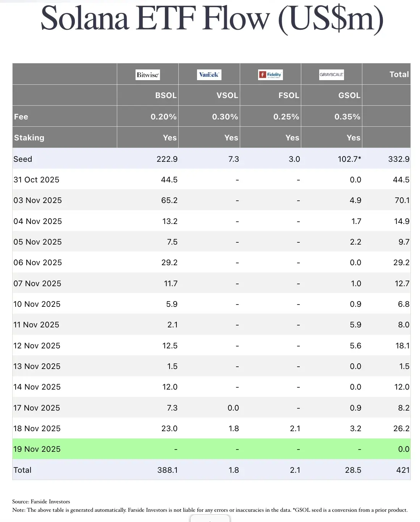Click the GSOL seed value 102.7*

(x=349, y=159)
